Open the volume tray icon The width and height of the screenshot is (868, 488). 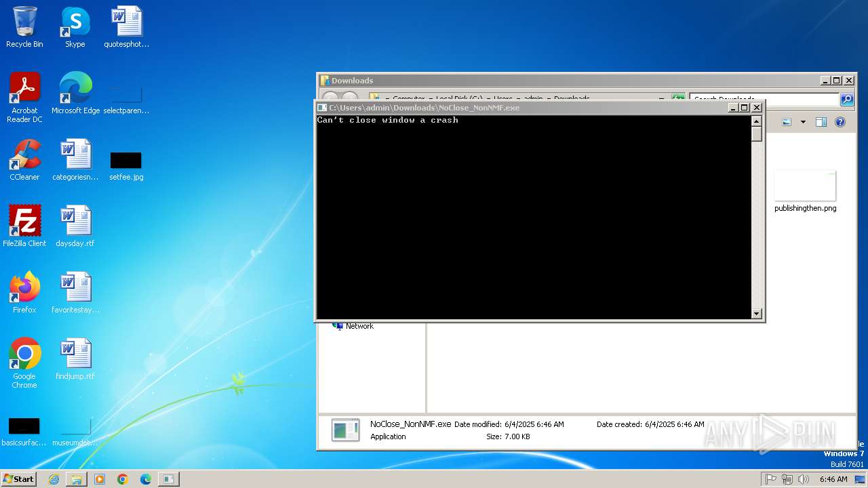pyautogui.click(x=804, y=479)
